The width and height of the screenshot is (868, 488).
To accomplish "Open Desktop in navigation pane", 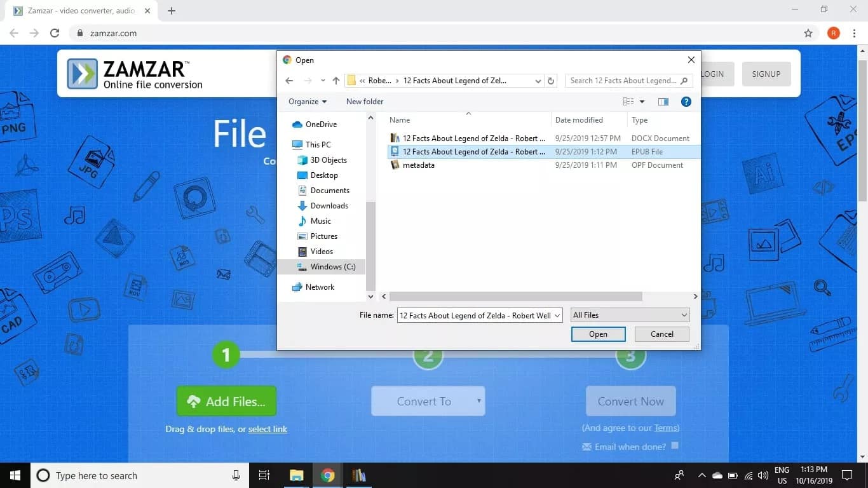I will 318,175.
